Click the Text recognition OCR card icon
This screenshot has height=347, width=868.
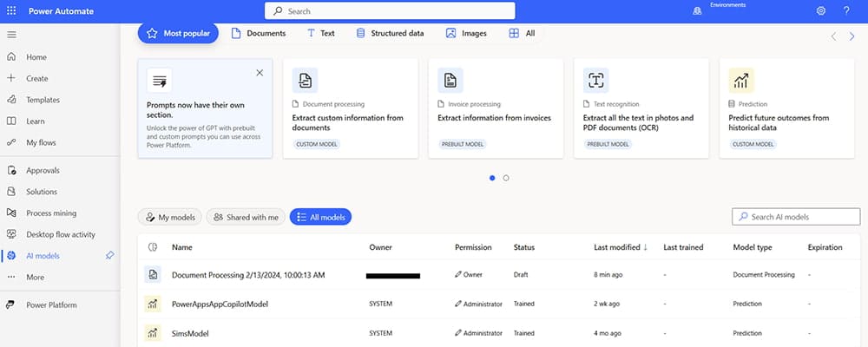(596, 81)
